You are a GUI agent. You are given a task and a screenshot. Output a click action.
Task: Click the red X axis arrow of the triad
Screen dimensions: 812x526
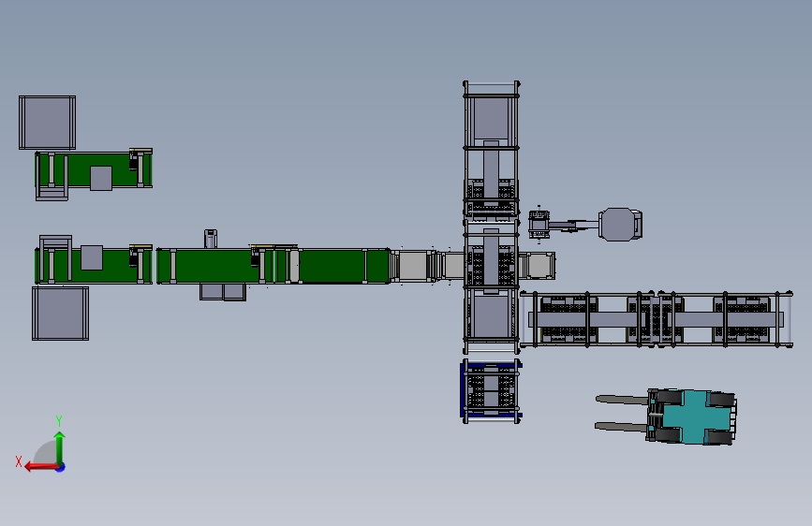[x=41, y=467]
